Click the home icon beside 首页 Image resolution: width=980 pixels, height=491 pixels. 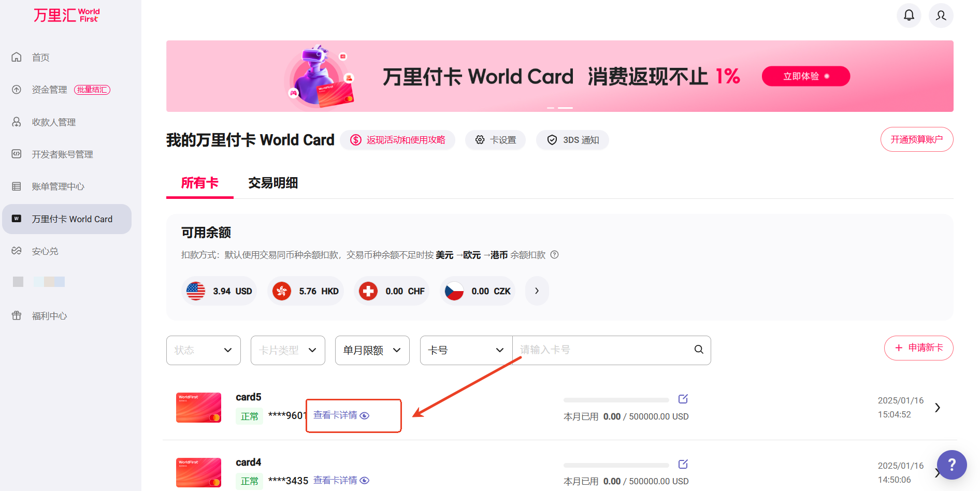click(x=17, y=57)
